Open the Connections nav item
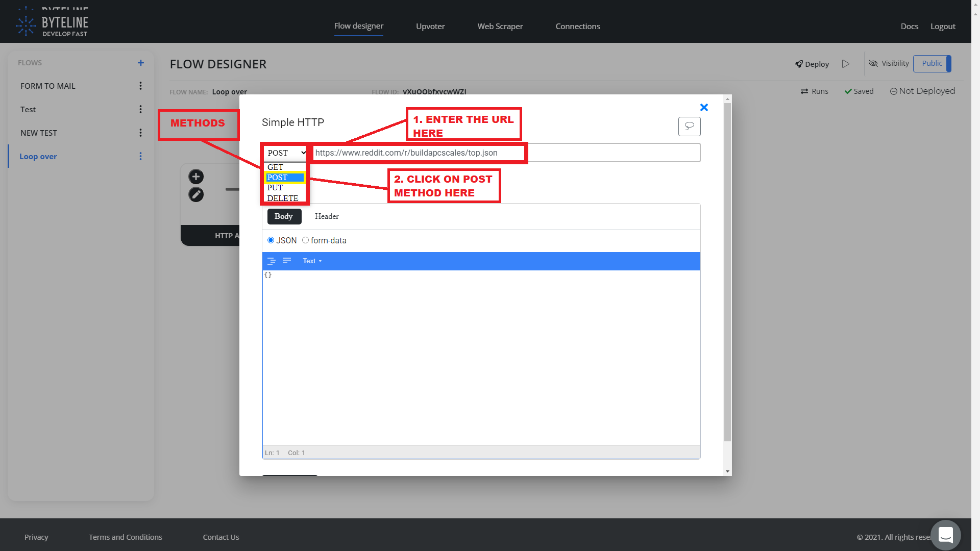This screenshot has width=980, height=551. (578, 26)
